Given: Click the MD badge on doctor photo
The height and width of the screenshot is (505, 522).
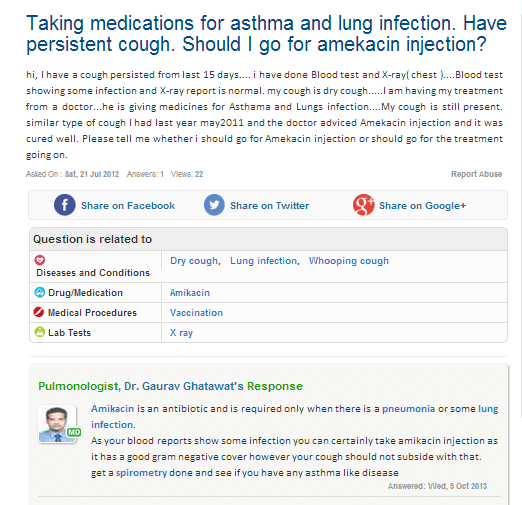Looking at the screenshot, I should (74, 432).
